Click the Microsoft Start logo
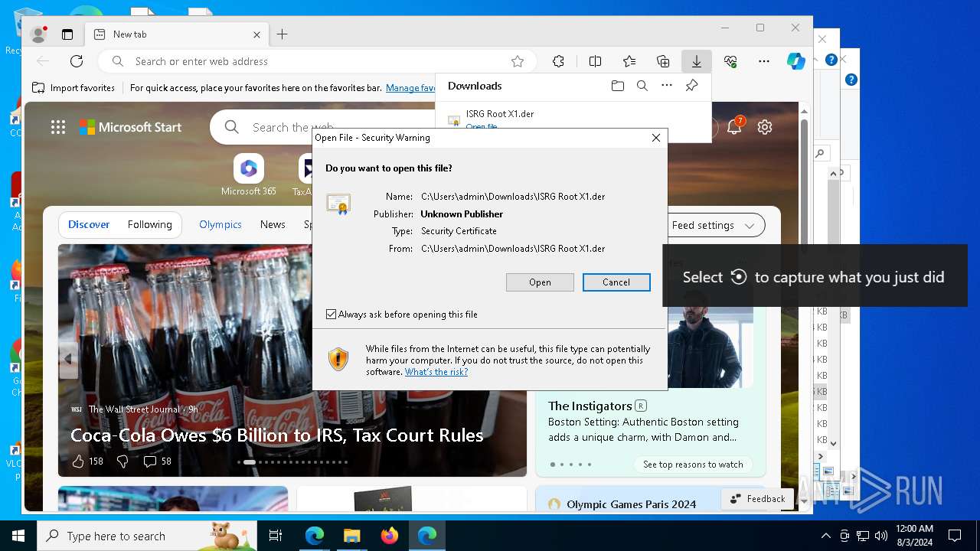 tap(131, 127)
